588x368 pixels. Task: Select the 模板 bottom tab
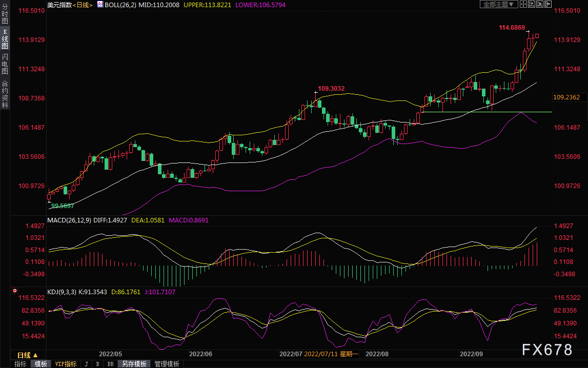click(x=41, y=364)
